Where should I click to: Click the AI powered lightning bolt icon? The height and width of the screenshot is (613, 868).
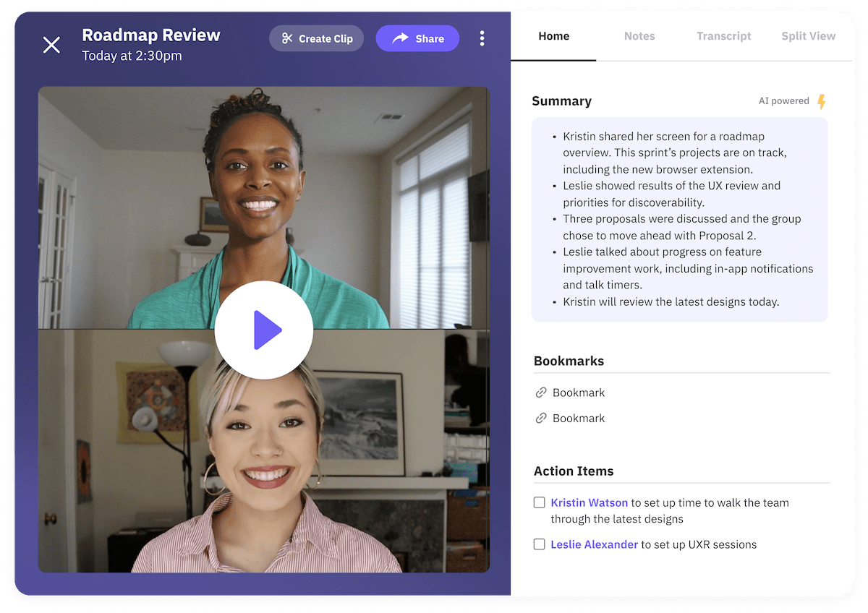[x=821, y=101]
